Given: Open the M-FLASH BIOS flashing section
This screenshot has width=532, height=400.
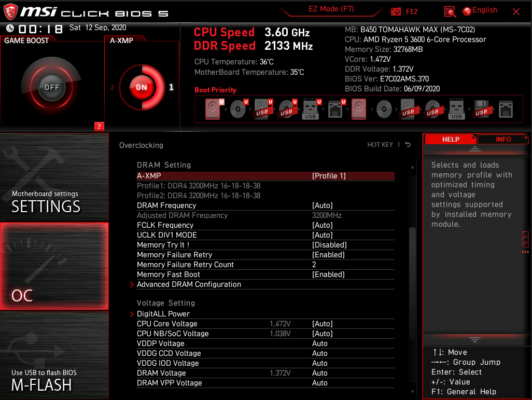Looking at the screenshot, I should click(54, 355).
